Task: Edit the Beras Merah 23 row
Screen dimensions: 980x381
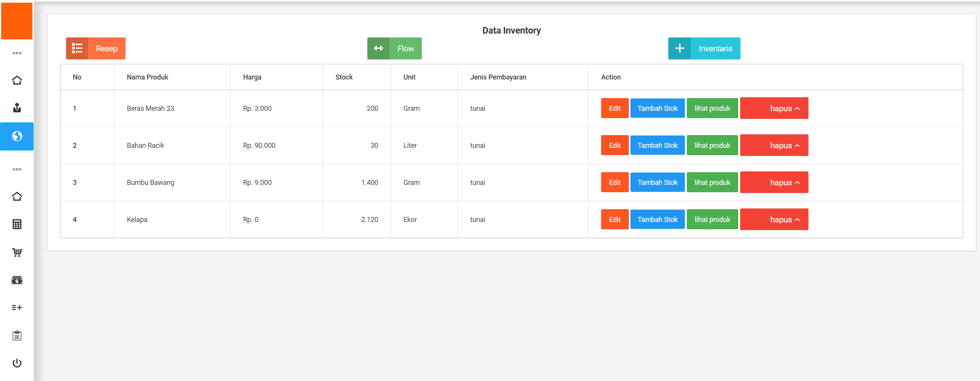Action: (x=615, y=108)
